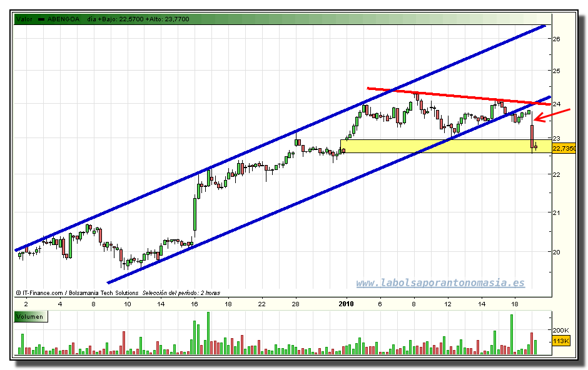Click the IT-Finance.com copyright text
Viewport: 588px width, 370px height.
pyautogui.click(x=39, y=293)
